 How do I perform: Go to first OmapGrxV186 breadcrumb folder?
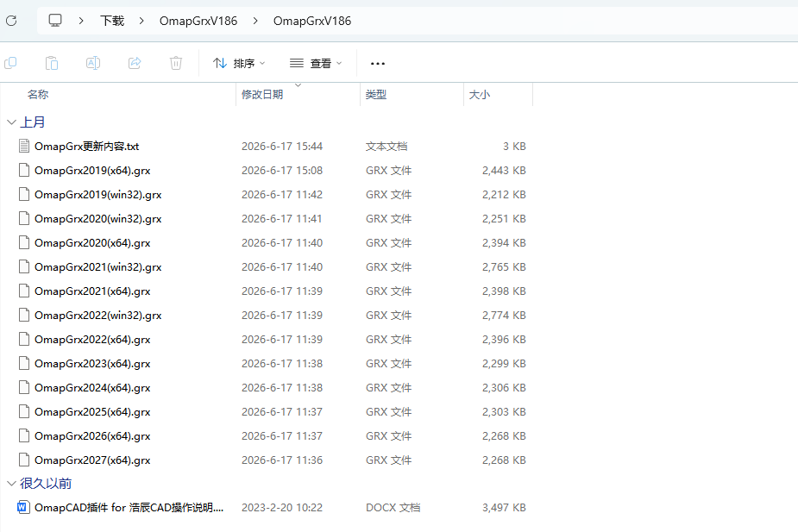tap(198, 21)
